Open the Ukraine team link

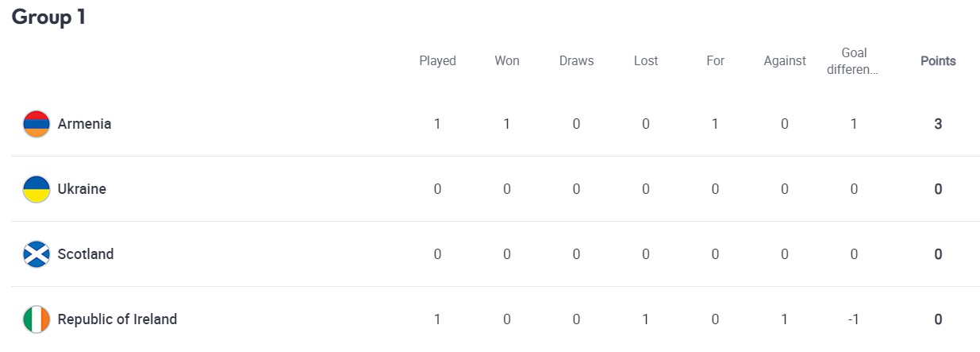82,189
